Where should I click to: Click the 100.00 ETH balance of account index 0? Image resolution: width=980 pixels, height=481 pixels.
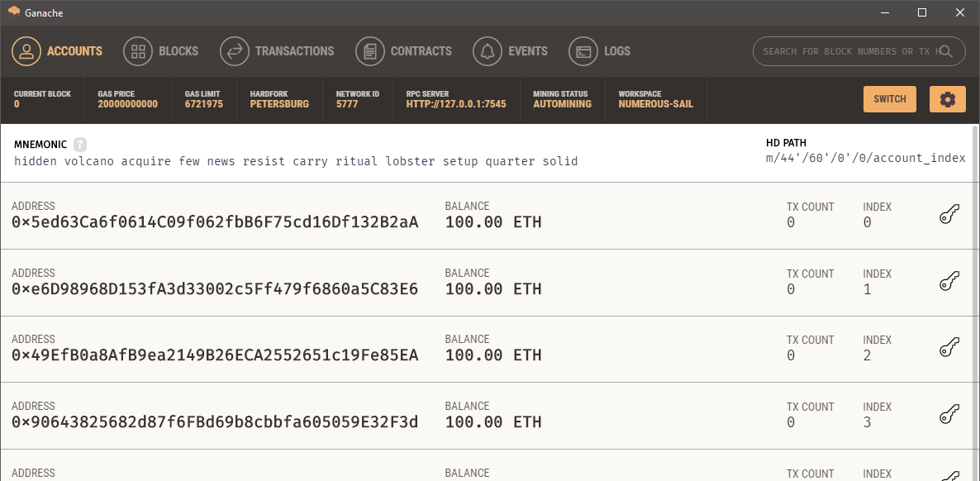pyautogui.click(x=493, y=222)
